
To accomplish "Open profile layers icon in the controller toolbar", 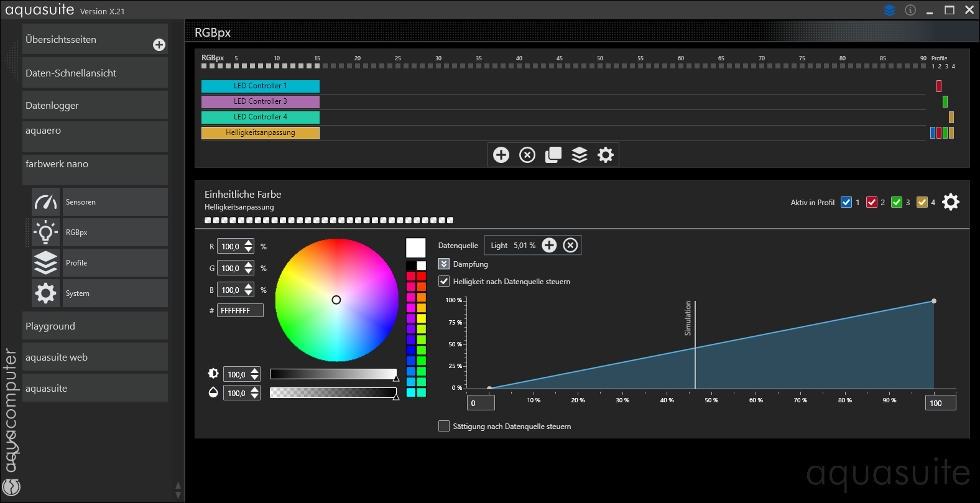I will (580, 155).
